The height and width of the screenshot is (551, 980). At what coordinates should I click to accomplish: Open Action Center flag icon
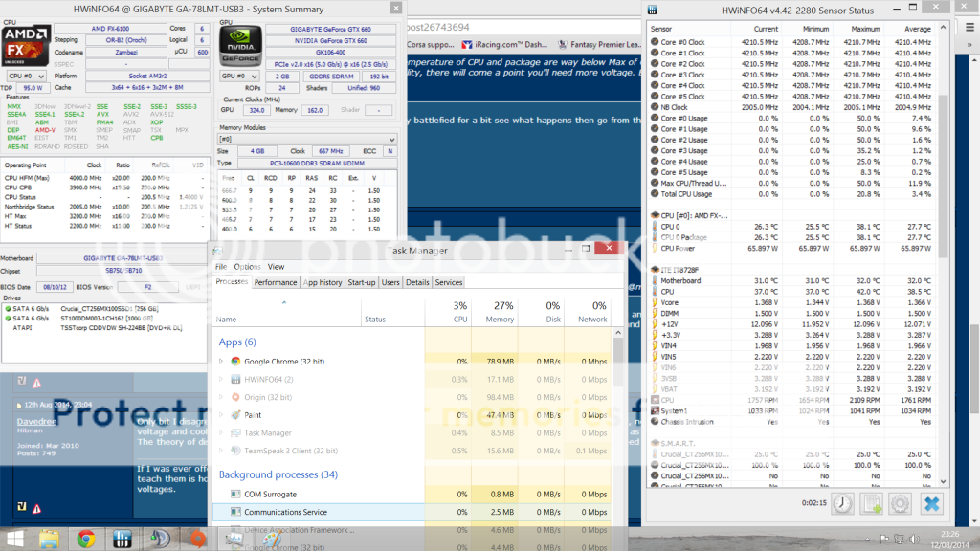883,539
